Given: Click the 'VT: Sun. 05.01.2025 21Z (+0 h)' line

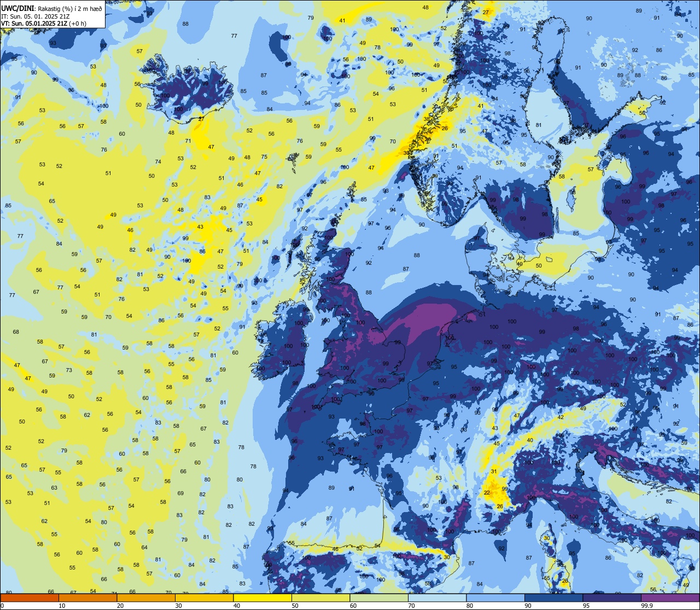Looking at the screenshot, I should (x=44, y=24).
